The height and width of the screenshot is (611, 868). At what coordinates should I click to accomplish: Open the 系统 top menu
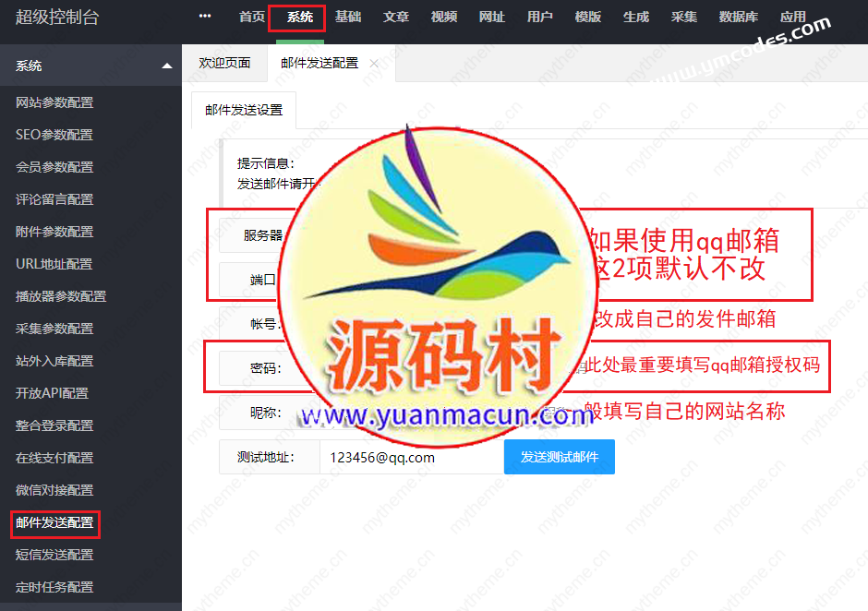(299, 18)
